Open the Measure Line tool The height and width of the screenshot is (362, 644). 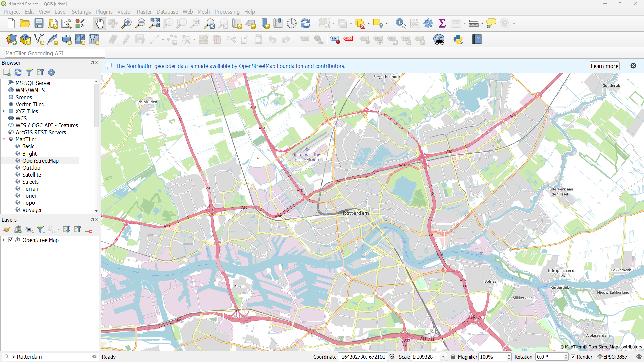click(473, 23)
